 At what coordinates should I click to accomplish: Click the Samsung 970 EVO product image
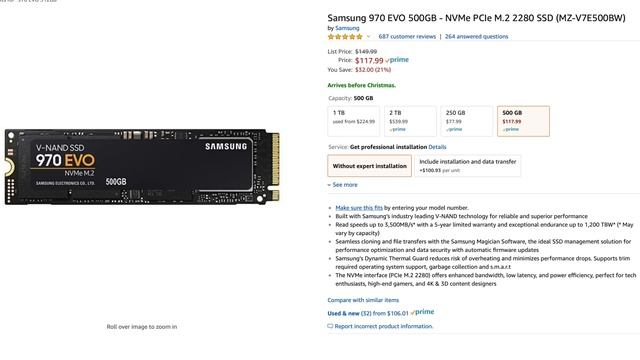tap(142, 167)
